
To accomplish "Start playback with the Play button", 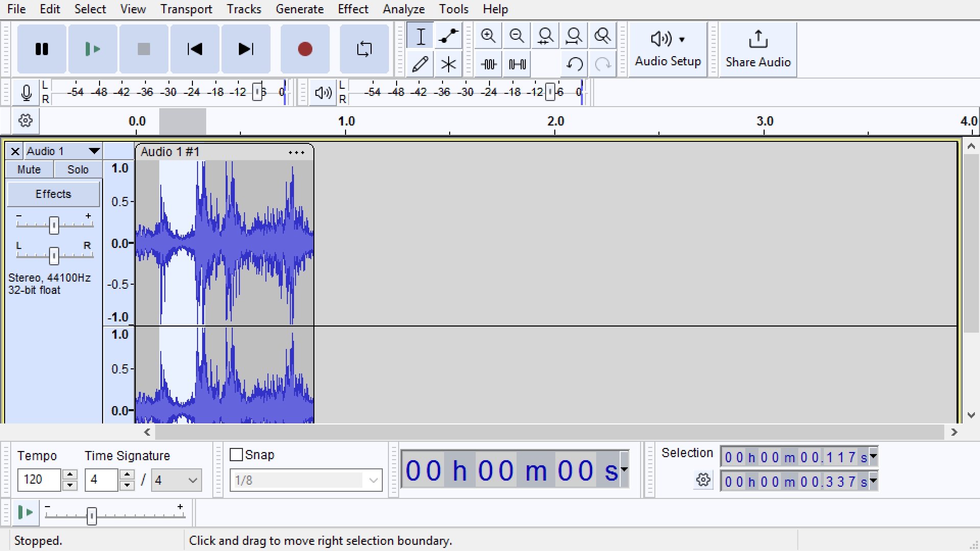I will tap(93, 49).
